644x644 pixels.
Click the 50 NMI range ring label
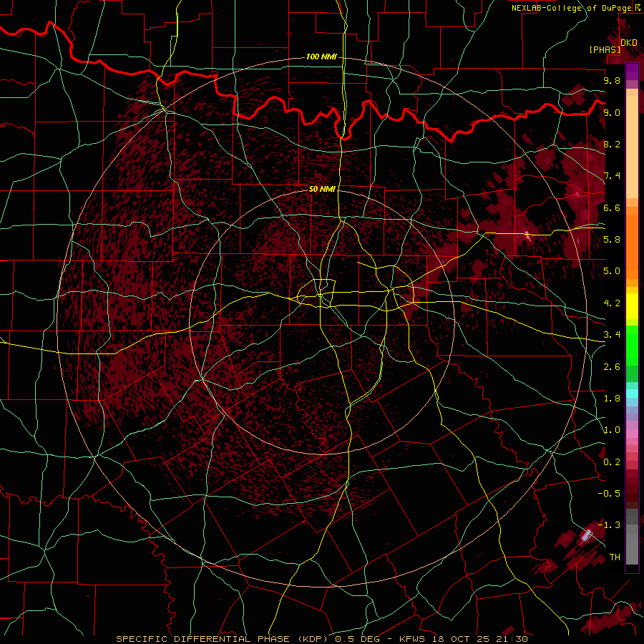(322, 189)
